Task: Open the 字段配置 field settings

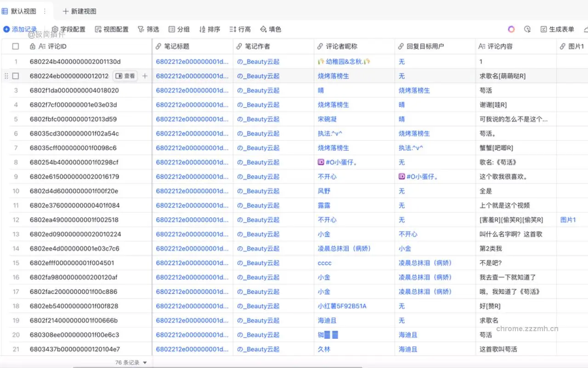Action: [68, 29]
